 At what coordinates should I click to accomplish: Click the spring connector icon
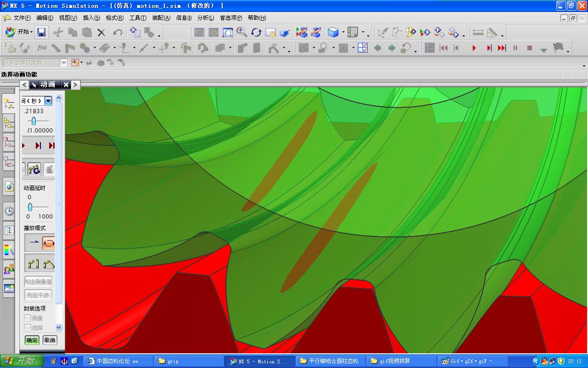pyautogui.click(x=104, y=47)
